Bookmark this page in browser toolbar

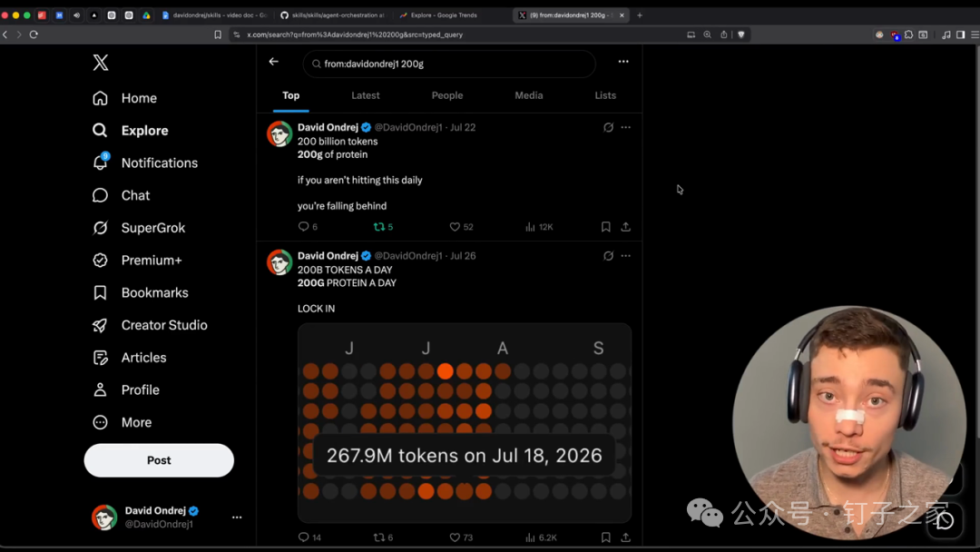[218, 34]
